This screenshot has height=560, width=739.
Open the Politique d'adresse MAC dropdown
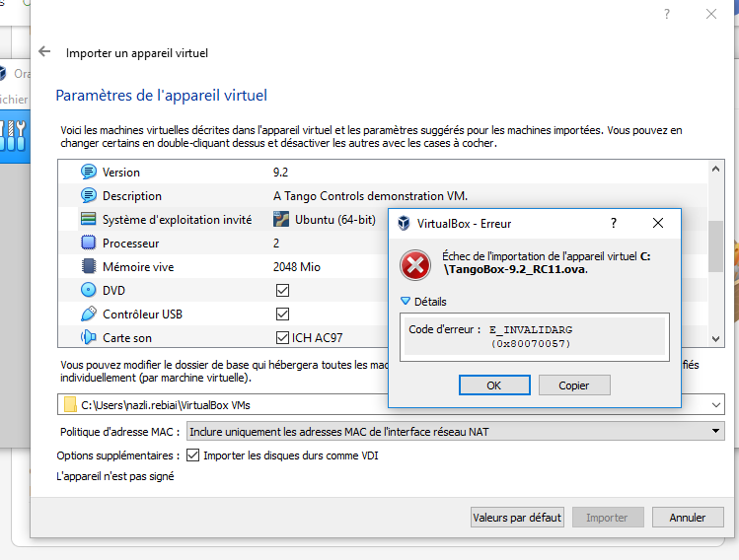point(456,432)
